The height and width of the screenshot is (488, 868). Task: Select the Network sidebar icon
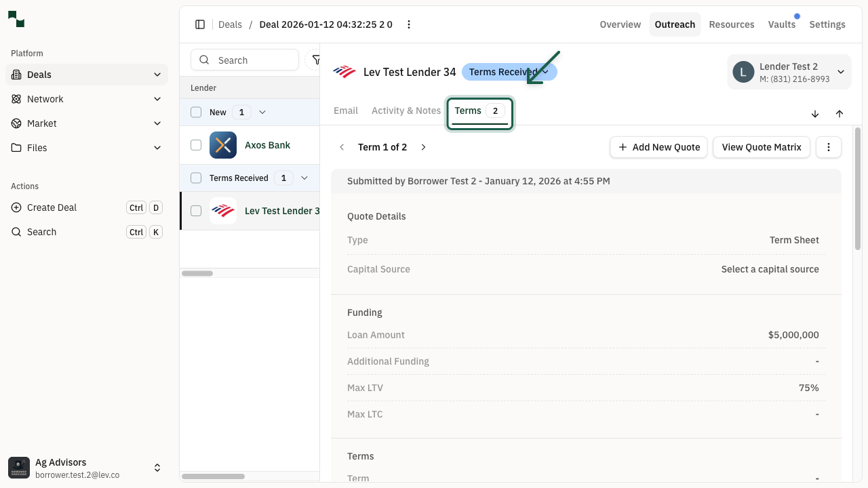15,99
